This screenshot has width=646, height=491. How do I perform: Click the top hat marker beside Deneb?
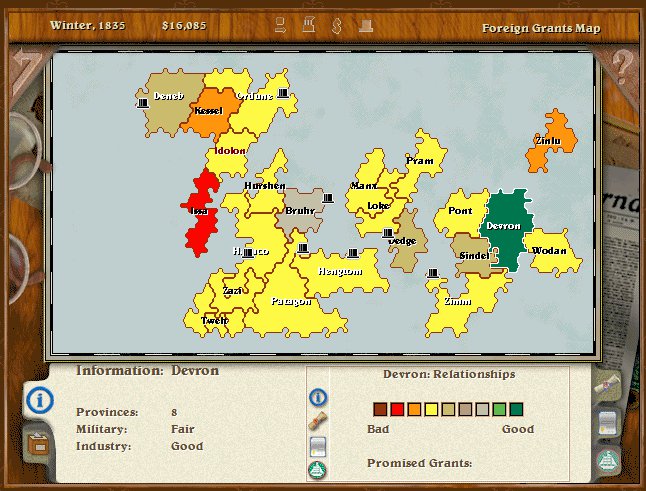143,103
